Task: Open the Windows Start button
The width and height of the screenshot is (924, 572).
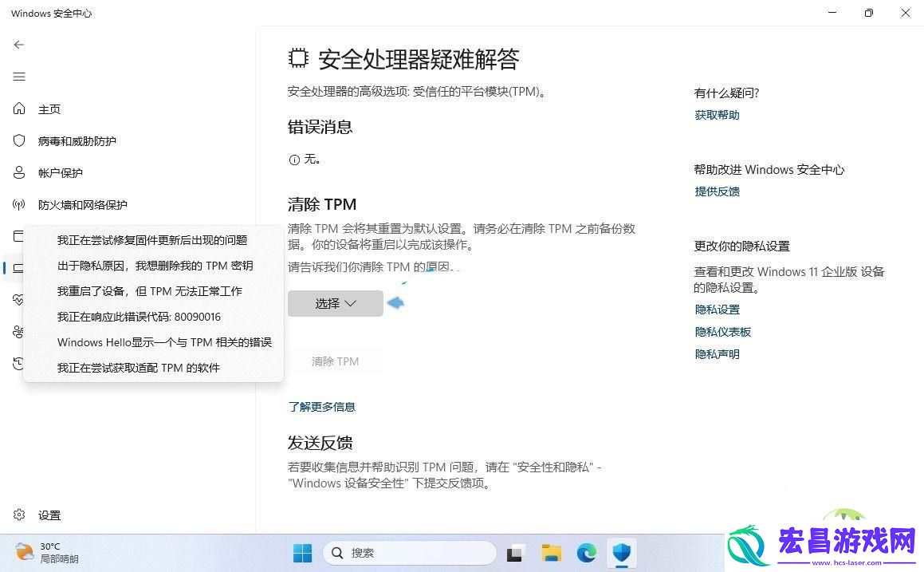Action: click(x=302, y=553)
